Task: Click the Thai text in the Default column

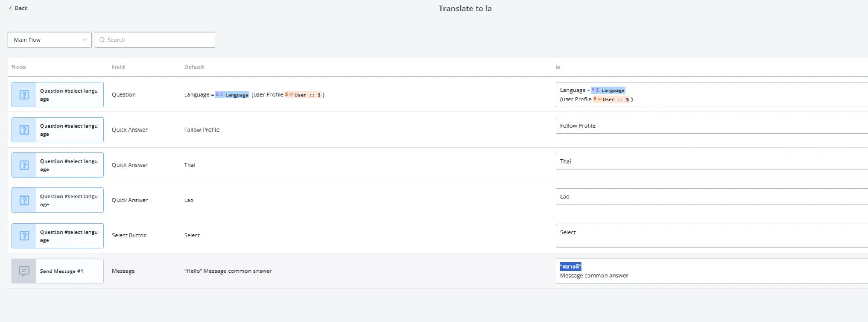Action: (x=189, y=165)
